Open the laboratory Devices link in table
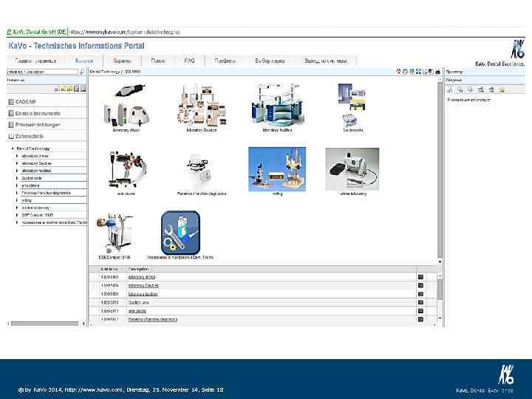Viewport: 532px width, 399px height. [143, 286]
